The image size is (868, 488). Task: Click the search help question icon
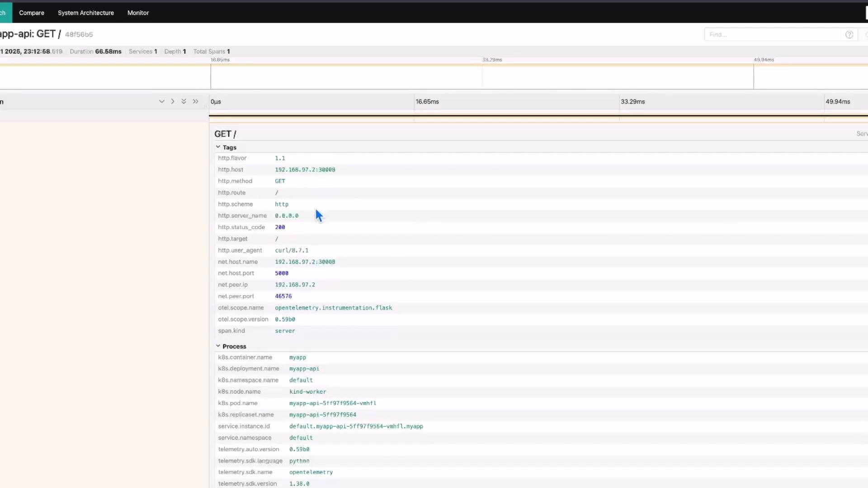click(x=849, y=34)
